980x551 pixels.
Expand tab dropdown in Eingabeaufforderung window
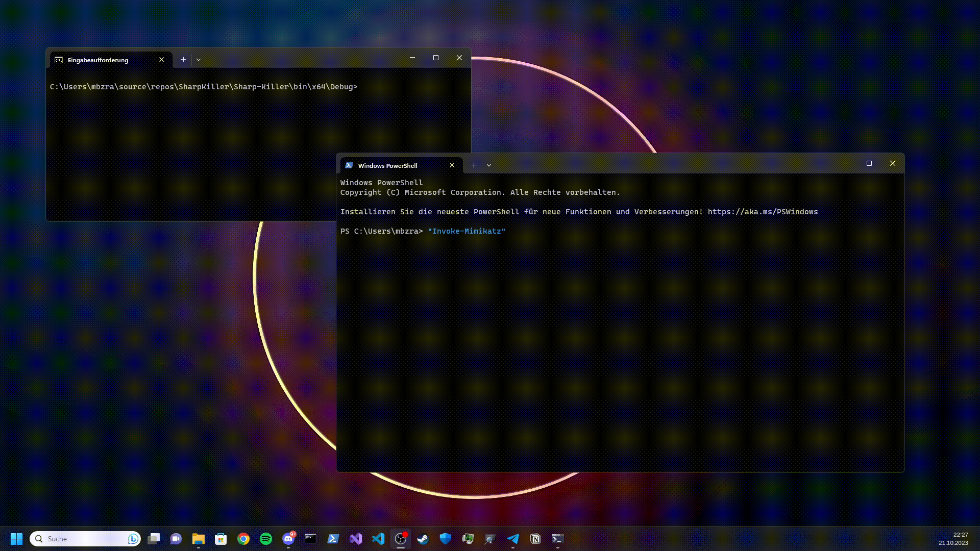click(x=199, y=60)
